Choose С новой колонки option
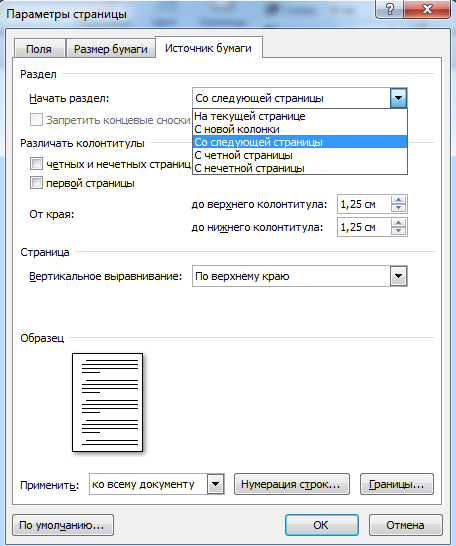The height and width of the screenshot is (546, 456). (300, 129)
